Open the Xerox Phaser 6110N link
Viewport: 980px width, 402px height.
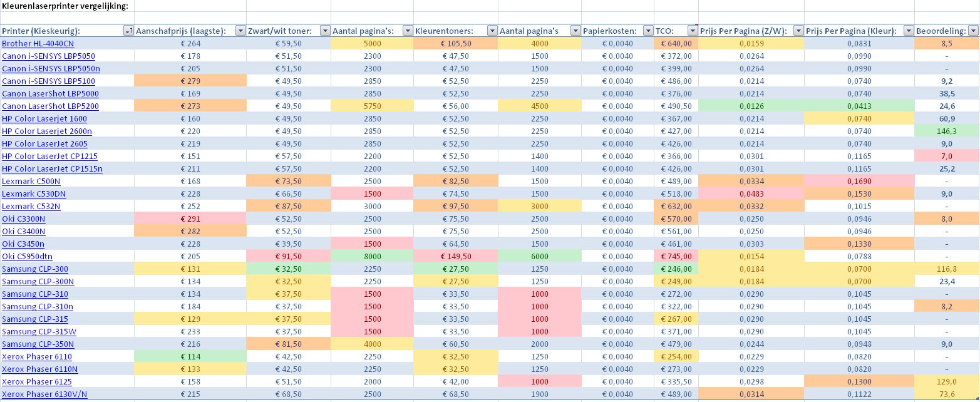click(40, 369)
